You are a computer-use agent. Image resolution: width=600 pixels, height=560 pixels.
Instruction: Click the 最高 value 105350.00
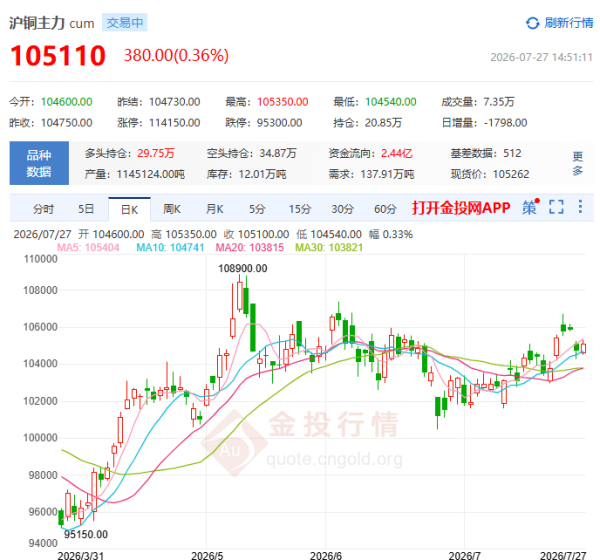[x=282, y=102]
